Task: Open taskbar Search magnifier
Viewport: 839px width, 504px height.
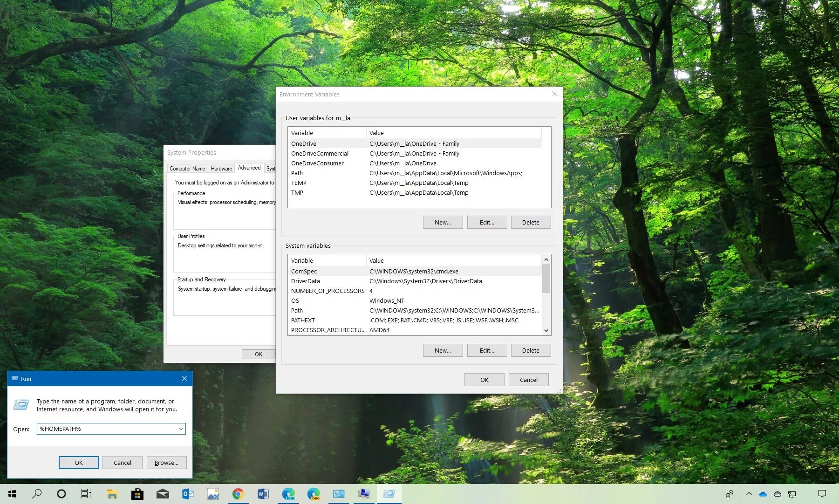Action: [x=37, y=494]
